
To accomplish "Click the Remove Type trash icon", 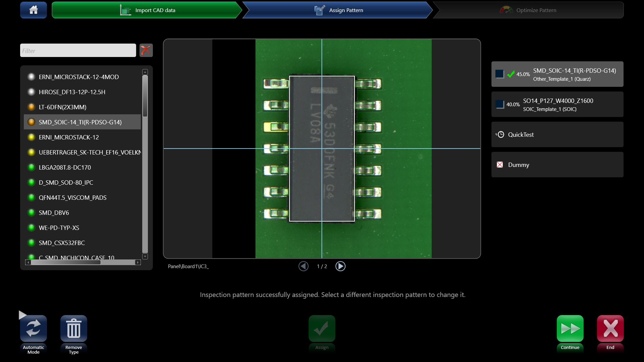I will tap(74, 328).
